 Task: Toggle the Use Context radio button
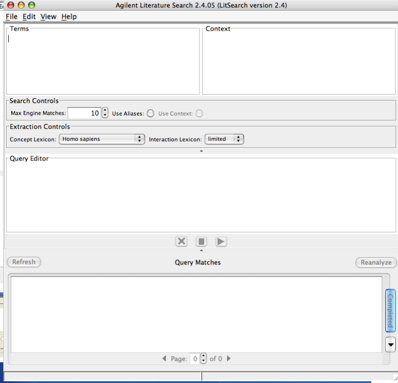199,113
